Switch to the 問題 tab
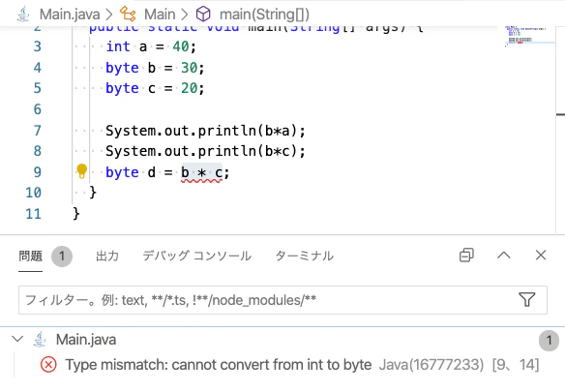The width and height of the screenshot is (565, 392). click(x=31, y=256)
